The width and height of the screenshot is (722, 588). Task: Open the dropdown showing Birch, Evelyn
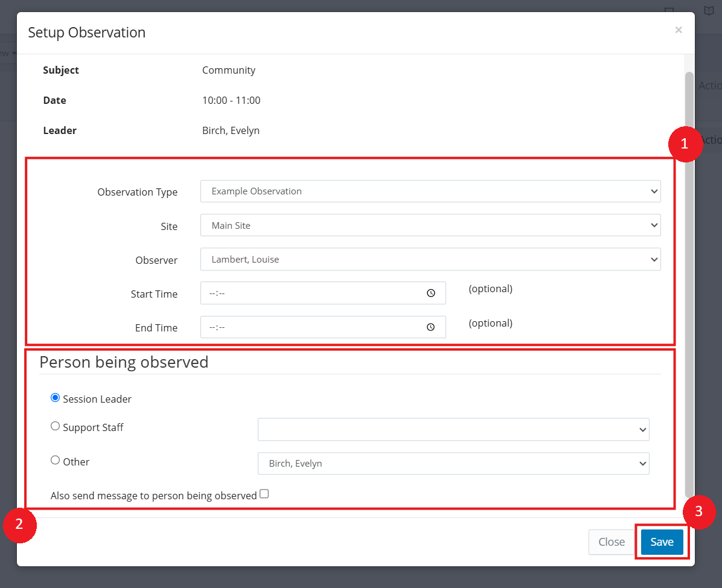(x=453, y=464)
